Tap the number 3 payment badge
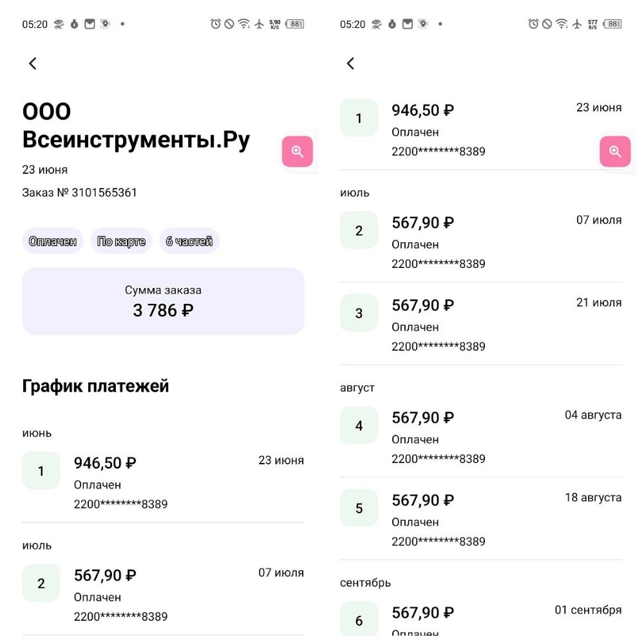 [359, 313]
